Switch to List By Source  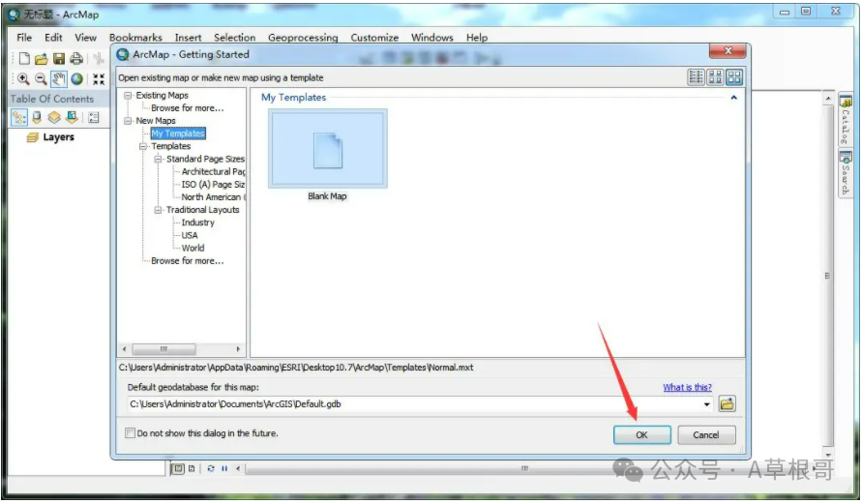[x=37, y=117]
